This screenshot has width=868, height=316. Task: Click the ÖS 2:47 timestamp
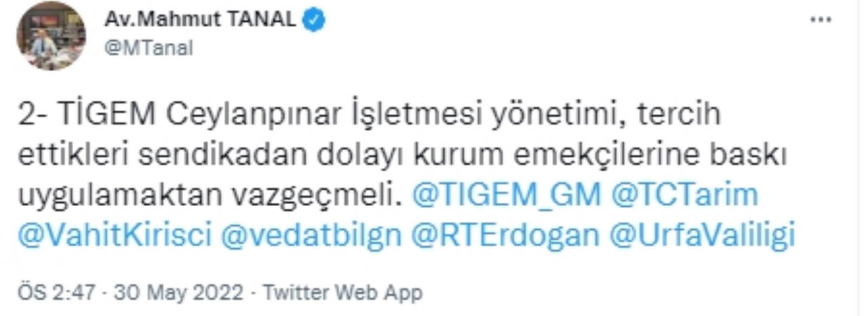click(x=60, y=293)
